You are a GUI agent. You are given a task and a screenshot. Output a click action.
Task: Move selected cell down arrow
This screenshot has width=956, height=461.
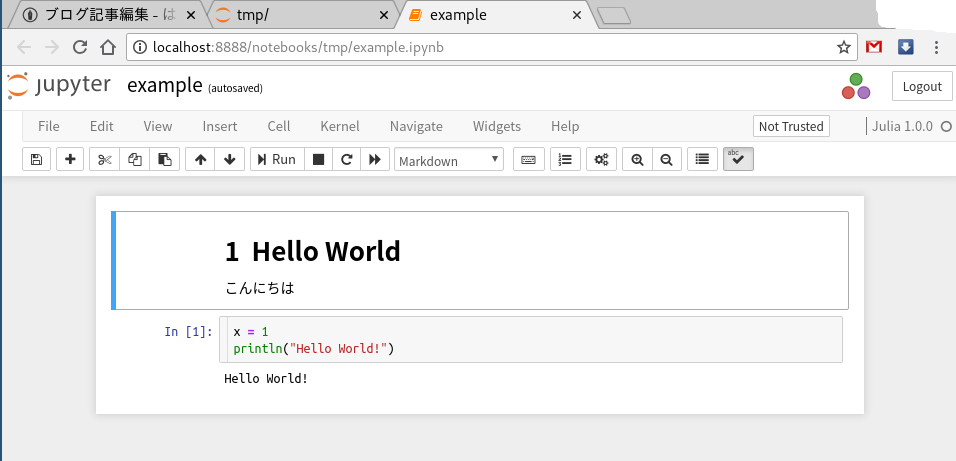click(x=230, y=159)
